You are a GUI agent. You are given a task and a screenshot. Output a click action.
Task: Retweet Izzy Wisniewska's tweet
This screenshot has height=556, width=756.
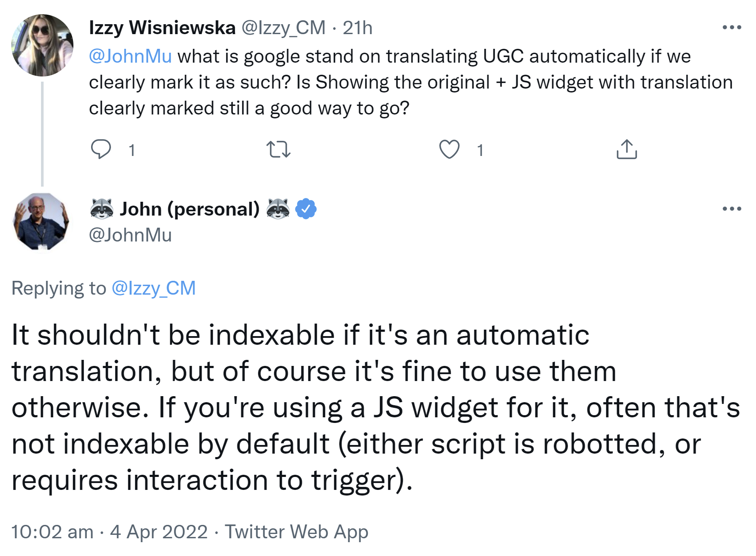pos(278,149)
